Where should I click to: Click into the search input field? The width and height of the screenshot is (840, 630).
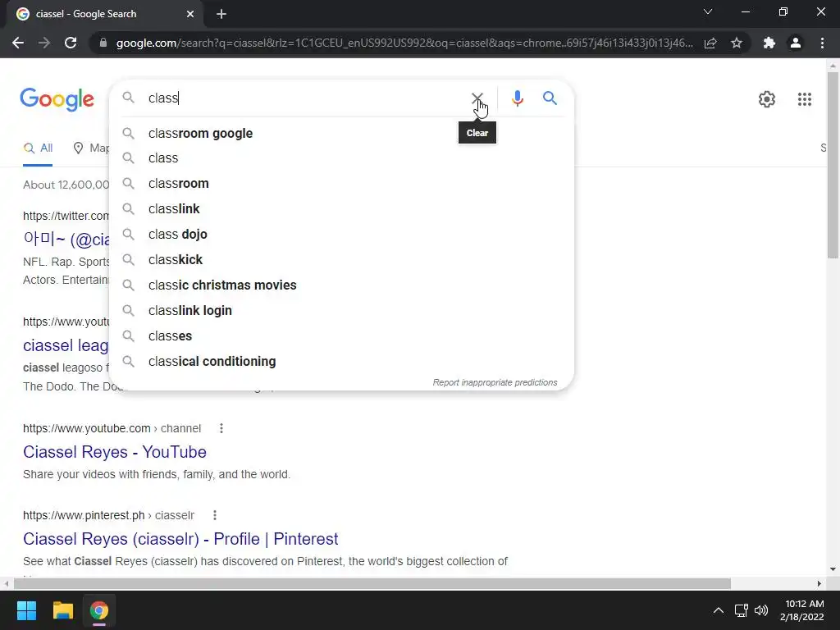[x=305, y=98]
